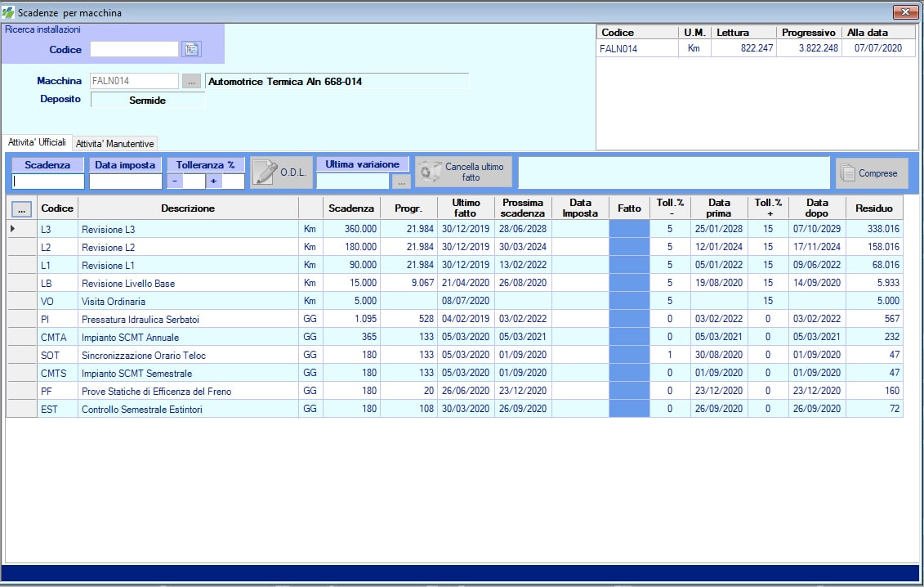Click the grid options button left of Codice header
924x587 pixels.
(x=21, y=208)
